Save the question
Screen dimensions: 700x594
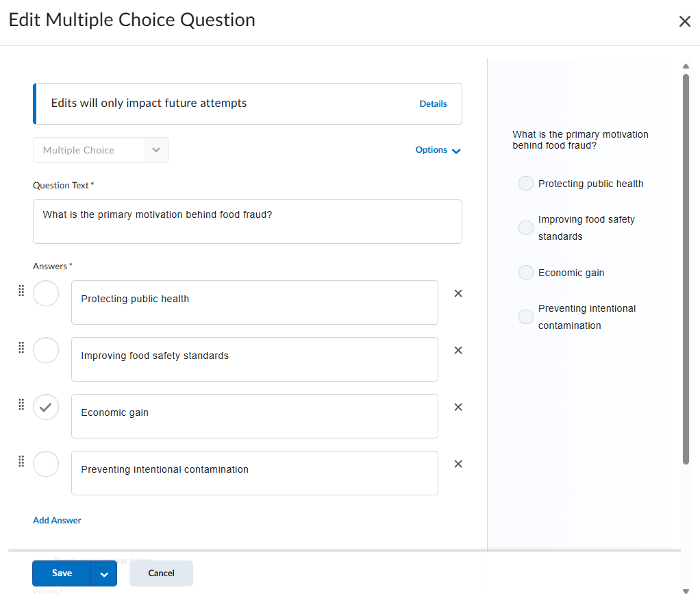pos(62,573)
